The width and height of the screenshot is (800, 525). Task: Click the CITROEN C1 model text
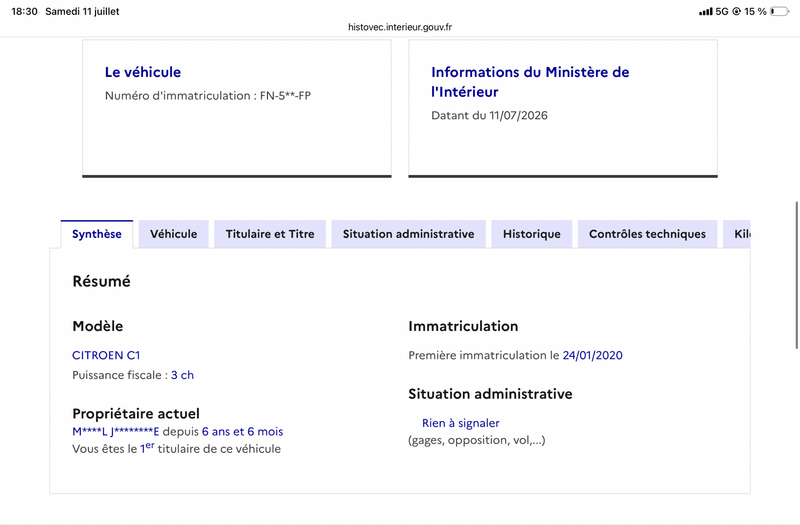(x=106, y=355)
